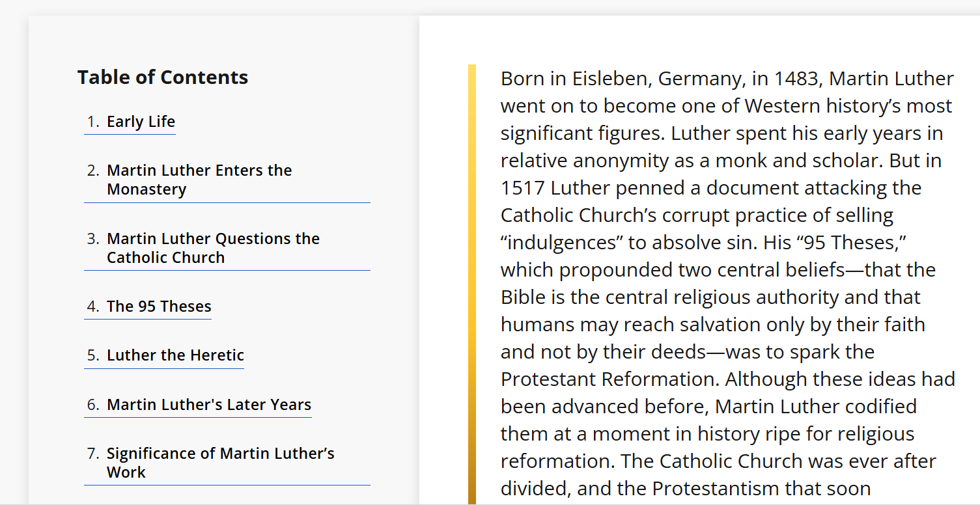Open The 95 Theses contents entry
The height and width of the screenshot is (505, 980).
tap(159, 307)
